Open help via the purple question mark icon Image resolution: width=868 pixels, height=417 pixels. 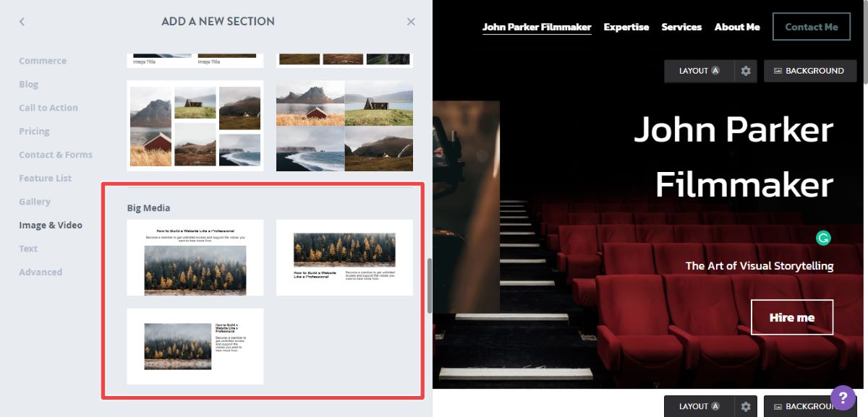842,398
